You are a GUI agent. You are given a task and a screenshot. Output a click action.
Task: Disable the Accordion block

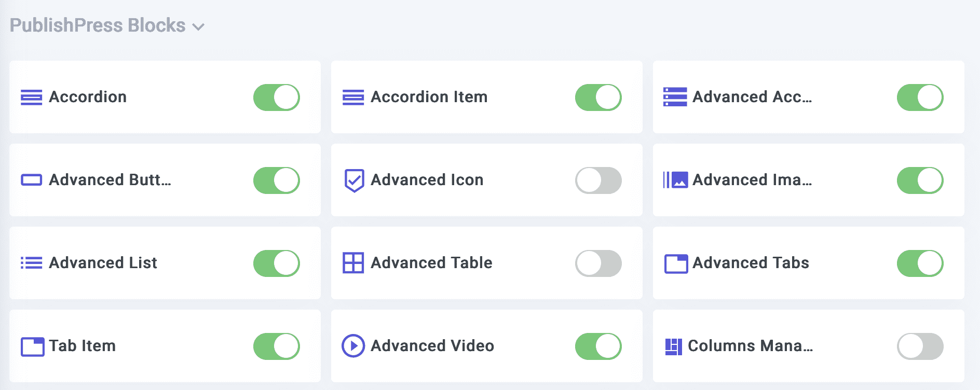[277, 97]
